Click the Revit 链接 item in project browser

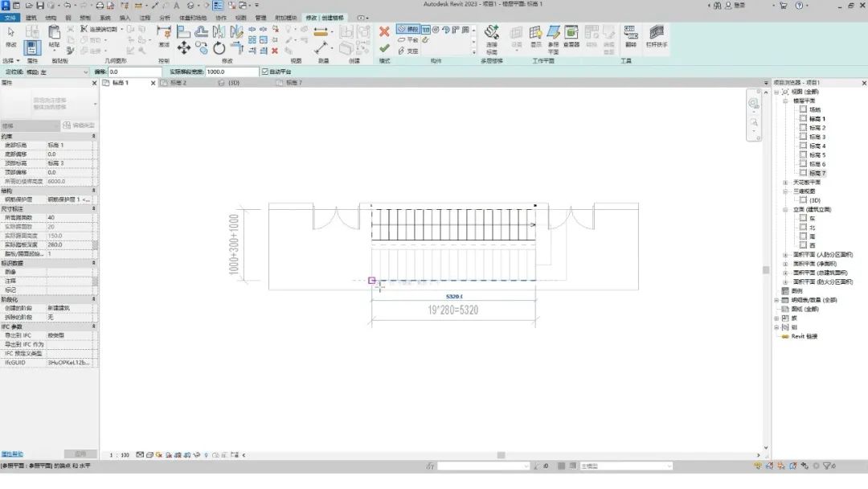(805, 337)
